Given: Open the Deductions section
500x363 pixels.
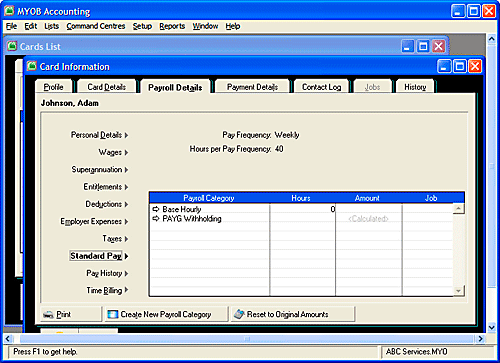Looking at the screenshot, I should (107, 204).
